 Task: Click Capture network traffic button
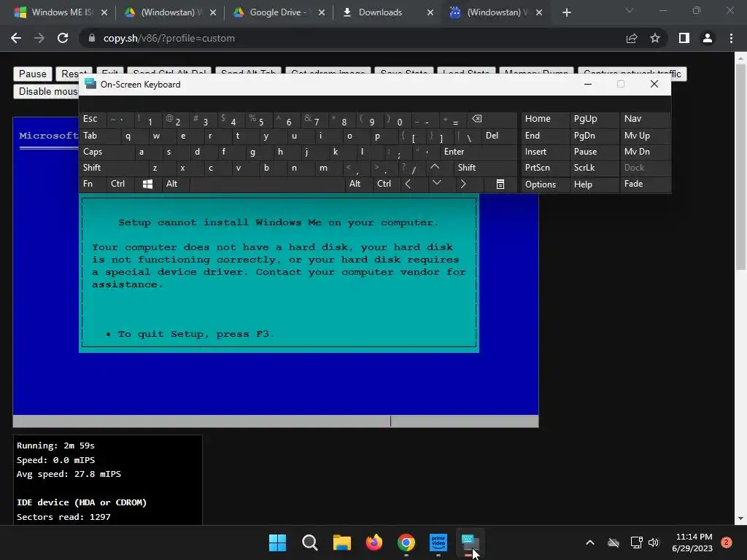coord(632,74)
